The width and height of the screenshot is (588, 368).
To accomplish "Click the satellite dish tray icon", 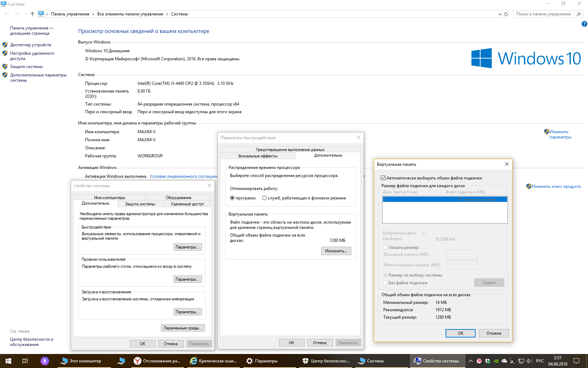I will [x=513, y=361].
